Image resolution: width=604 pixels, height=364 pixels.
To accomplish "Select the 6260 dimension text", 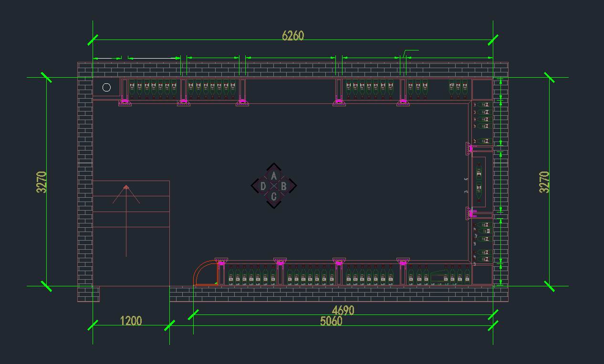I will pos(292,36).
